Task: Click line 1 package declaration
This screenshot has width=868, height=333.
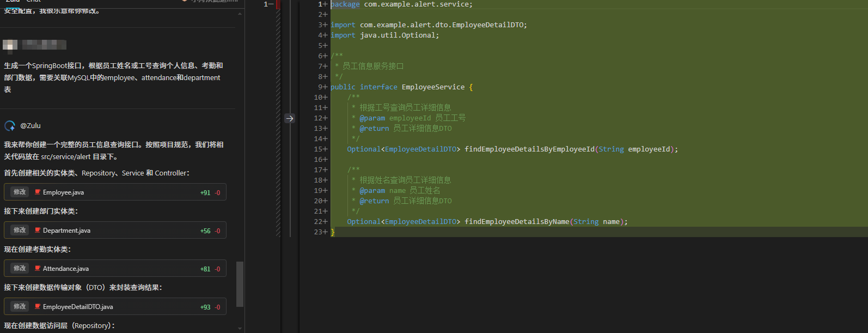Action: click(401, 4)
